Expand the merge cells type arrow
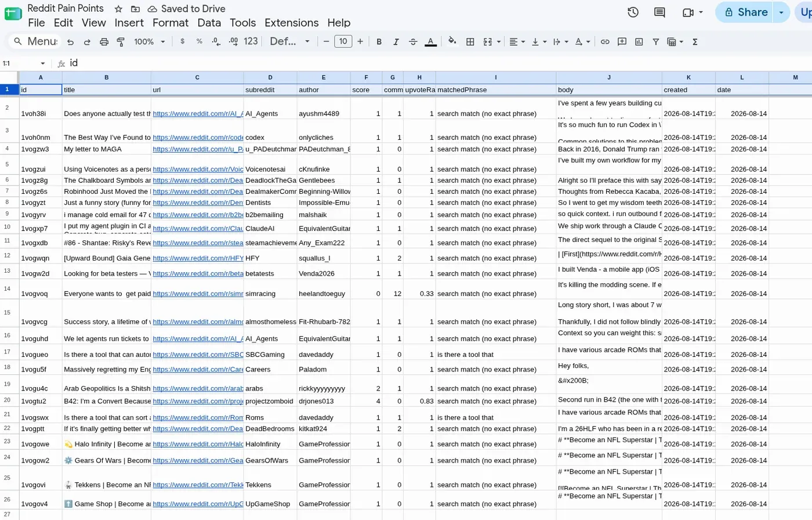 [x=498, y=42]
